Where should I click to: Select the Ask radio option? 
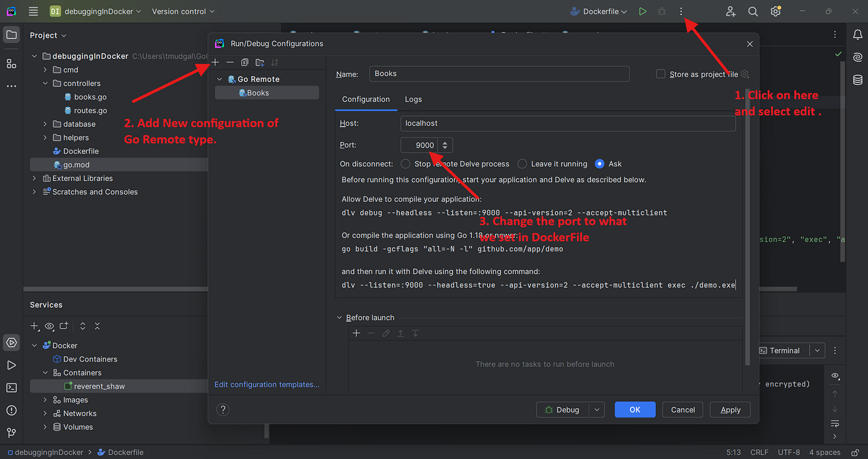pos(600,164)
